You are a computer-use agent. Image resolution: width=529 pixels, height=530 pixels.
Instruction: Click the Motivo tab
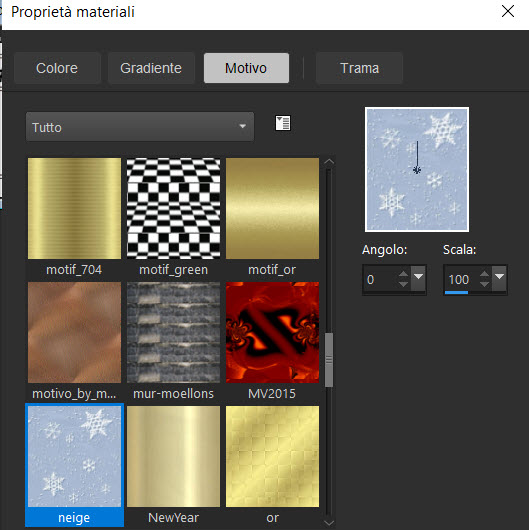[x=246, y=68]
